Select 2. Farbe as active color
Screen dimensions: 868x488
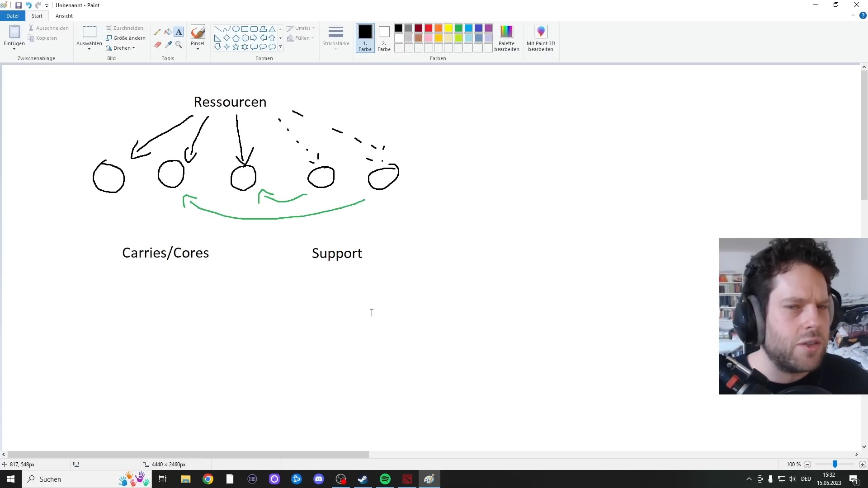coord(384,38)
